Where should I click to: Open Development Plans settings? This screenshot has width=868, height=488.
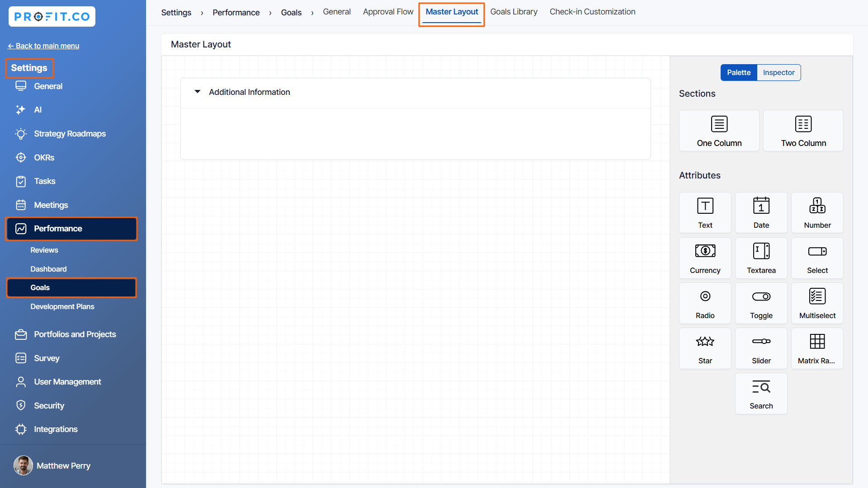[62, 306]
